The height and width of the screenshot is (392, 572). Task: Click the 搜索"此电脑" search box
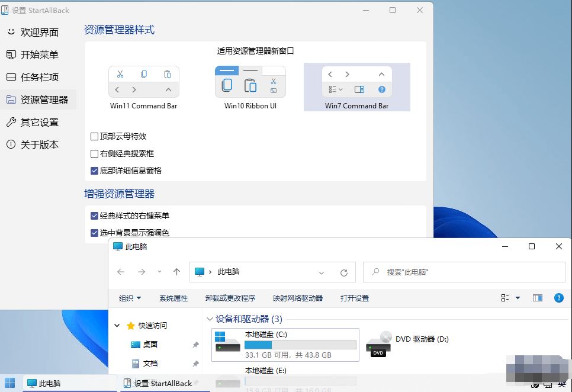tap(464, 272)
